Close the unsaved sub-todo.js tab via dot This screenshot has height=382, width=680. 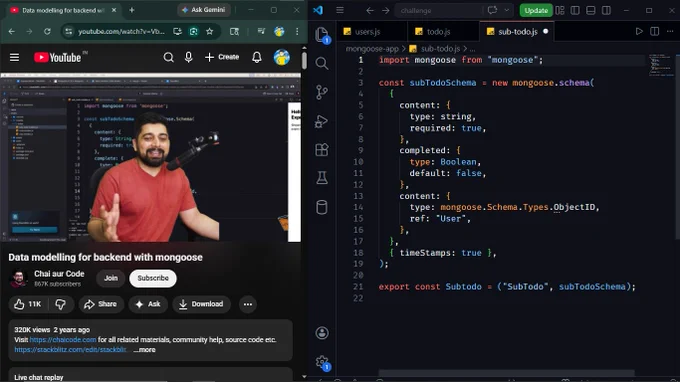546,32
